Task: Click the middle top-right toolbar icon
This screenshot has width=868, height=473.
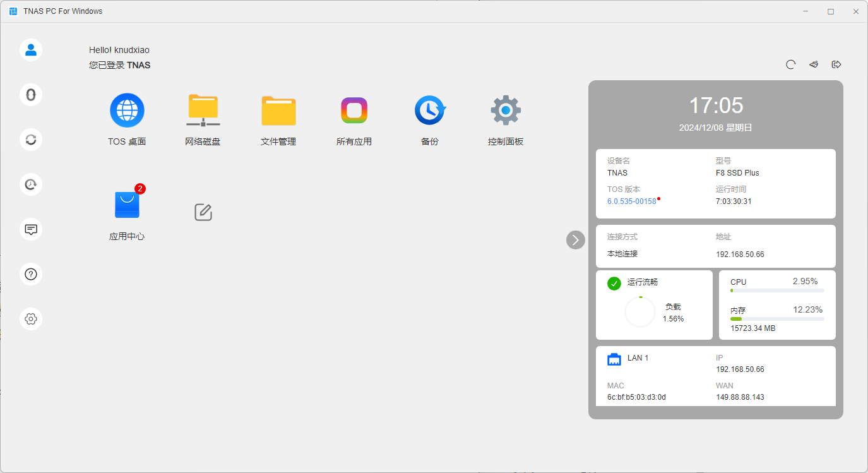Action: click(814, 64)
